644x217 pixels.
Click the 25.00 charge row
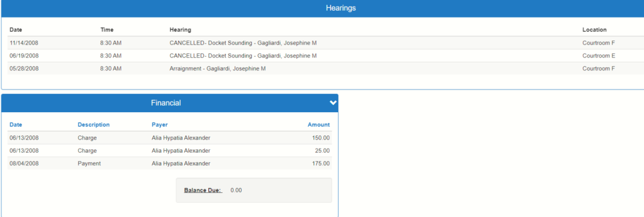pyautogui.click(x=170, y=151)
